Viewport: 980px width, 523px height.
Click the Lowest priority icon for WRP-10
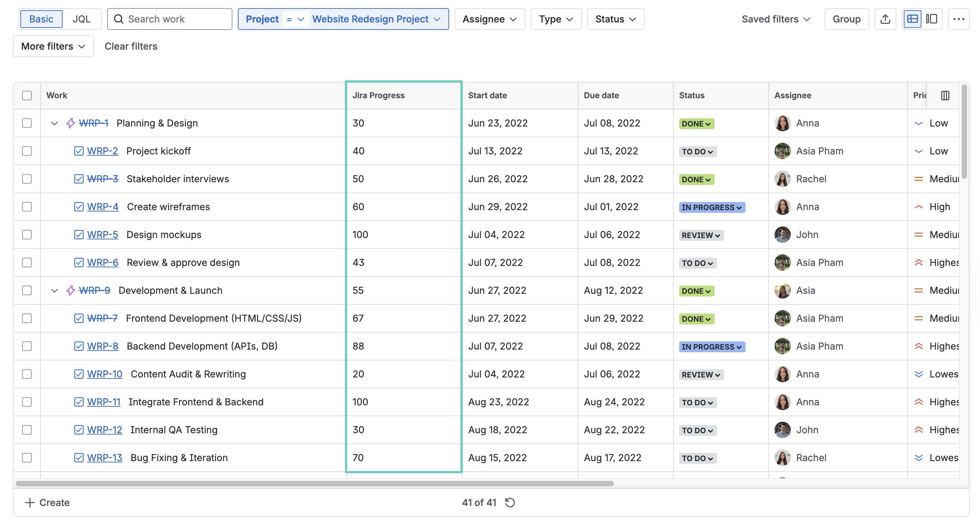pos(918,374)
